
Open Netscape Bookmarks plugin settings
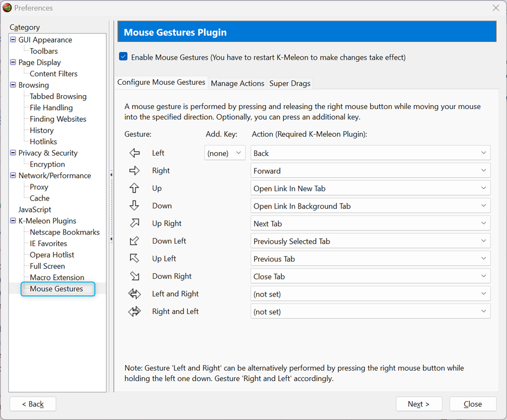click(x=65, y=232)
